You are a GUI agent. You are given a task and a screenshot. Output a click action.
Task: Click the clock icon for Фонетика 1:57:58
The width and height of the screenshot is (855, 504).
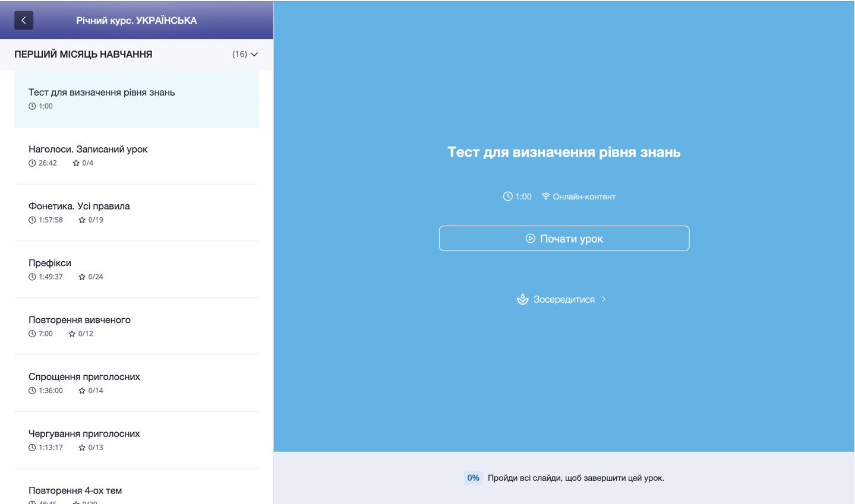(x=32, y=220)
